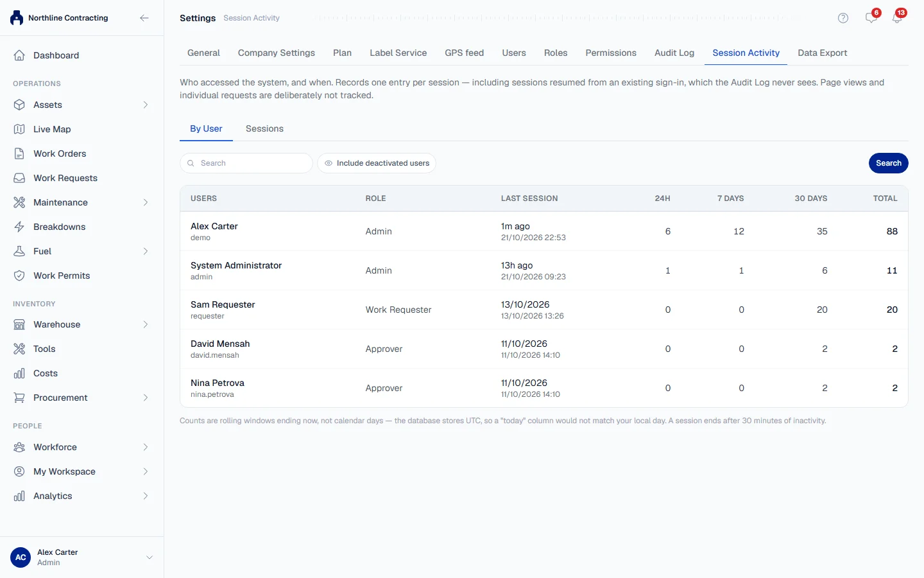Switch to the Sessions sub-tab
This screenshot has height=578, width=924.
click(264, 128)
